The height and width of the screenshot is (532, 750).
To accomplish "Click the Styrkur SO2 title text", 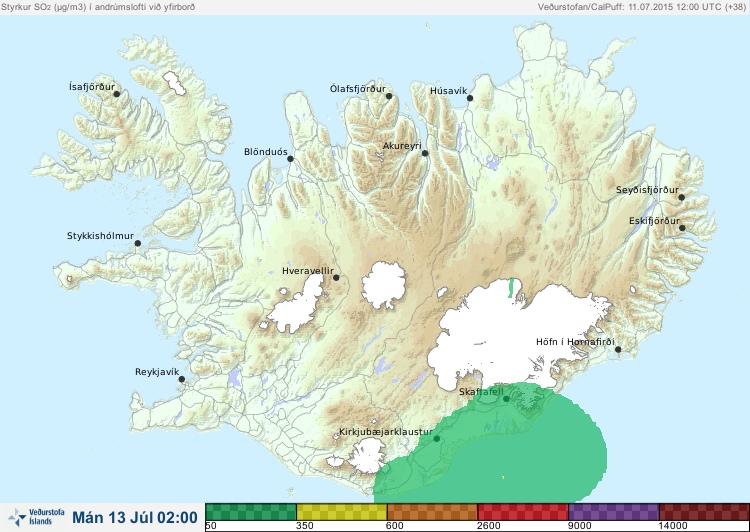I will 98,7.
